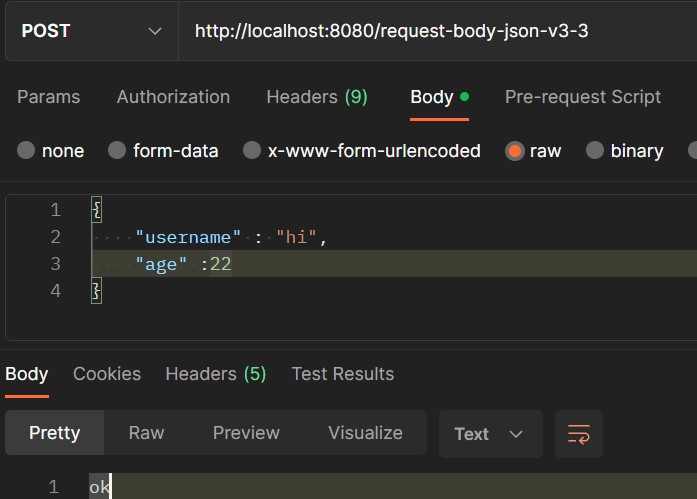Image resolution: width=697 pixels, height=499 pixels.
Task: Switch response view to Raw
Action: click(x=146, y=433)
